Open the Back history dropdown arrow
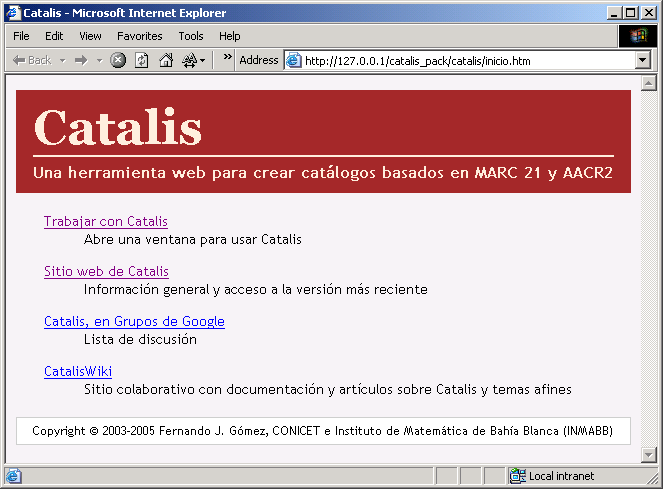663x489 pixels. coord(63,60)
